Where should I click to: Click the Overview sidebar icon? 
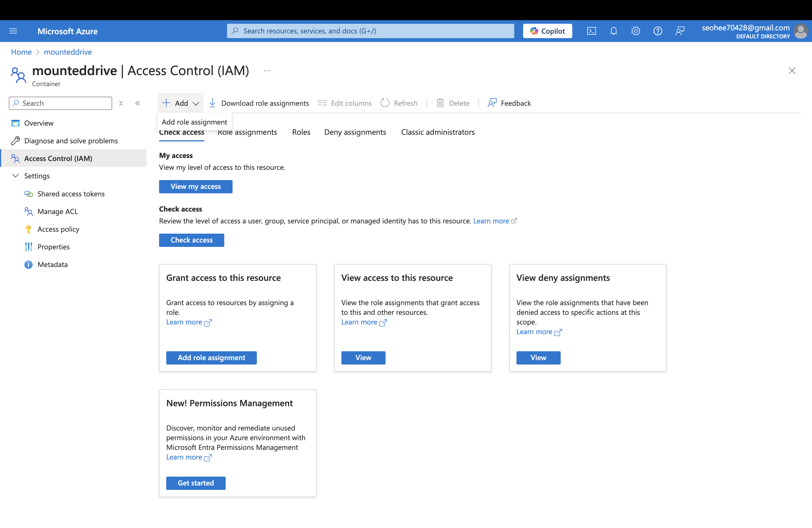click(16, 123)
